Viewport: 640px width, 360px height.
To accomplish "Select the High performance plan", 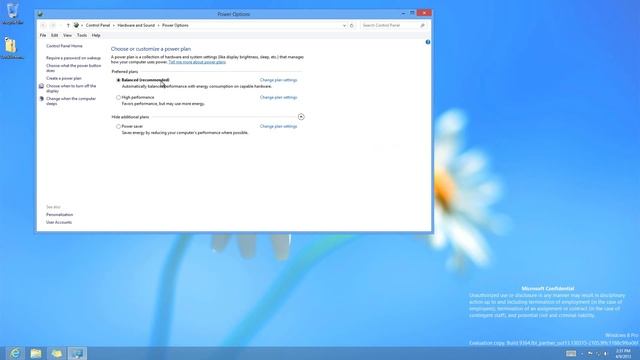I will 118,98.
